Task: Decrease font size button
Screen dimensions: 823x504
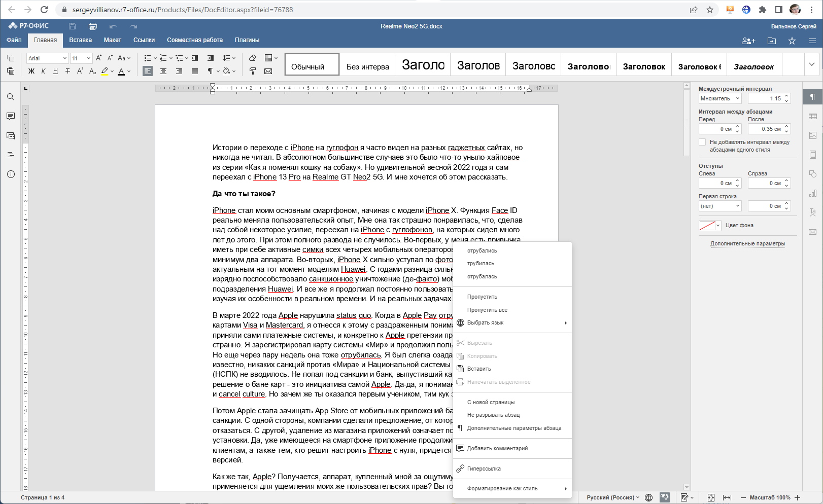Action: tap(110, 58)
